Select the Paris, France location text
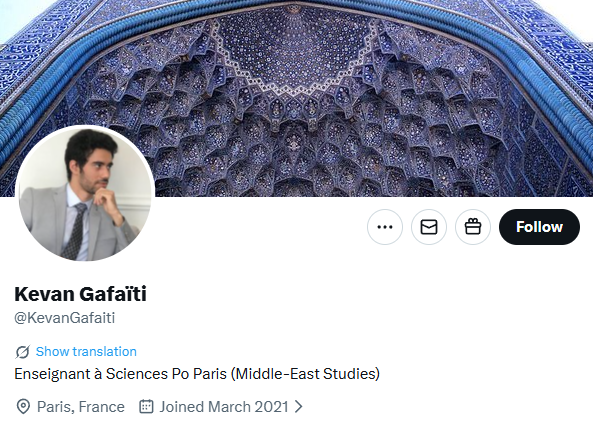 click(81, 407)
